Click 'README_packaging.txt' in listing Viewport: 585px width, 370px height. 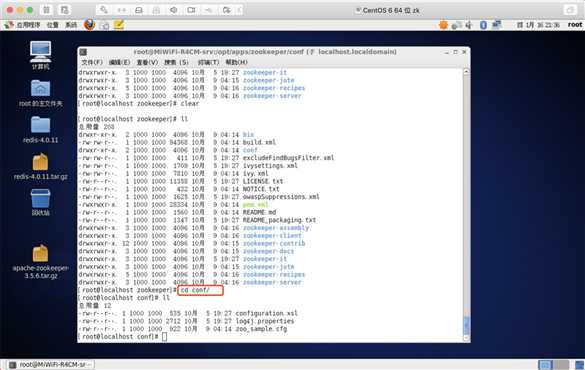pos(279,220)
